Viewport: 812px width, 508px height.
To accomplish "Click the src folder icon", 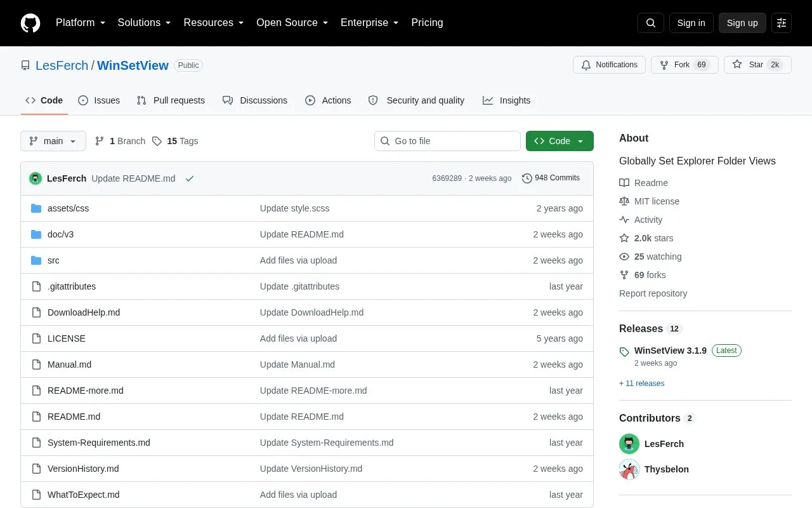I will coord(36,260).
